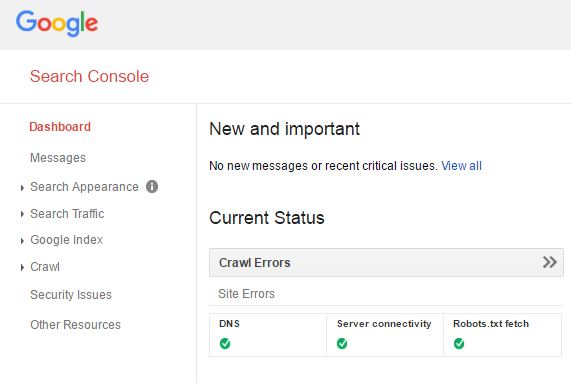This screenshot has height=383, width=571.
Task: Click the DNS green checkmark status icon
Action: [225, 343]
